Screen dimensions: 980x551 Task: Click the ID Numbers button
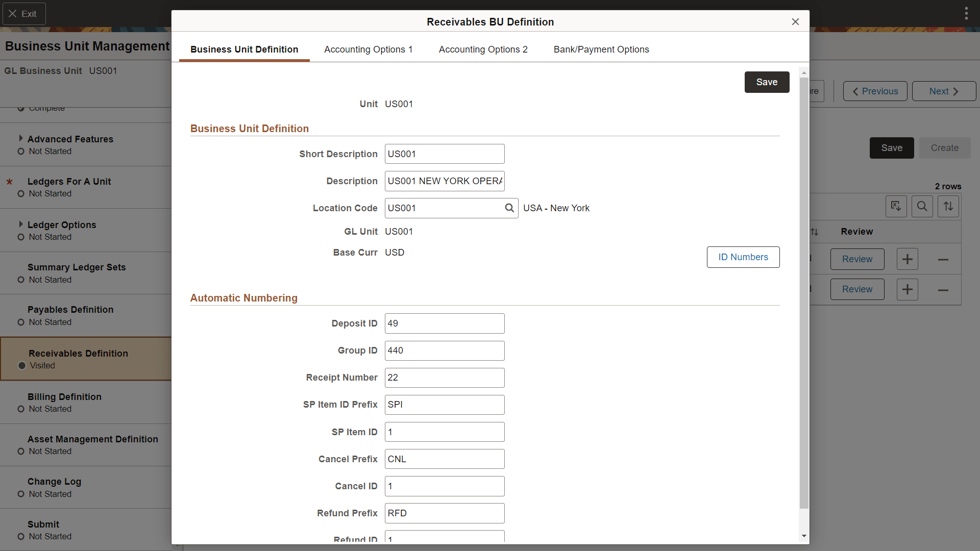(x=743, y=257)
